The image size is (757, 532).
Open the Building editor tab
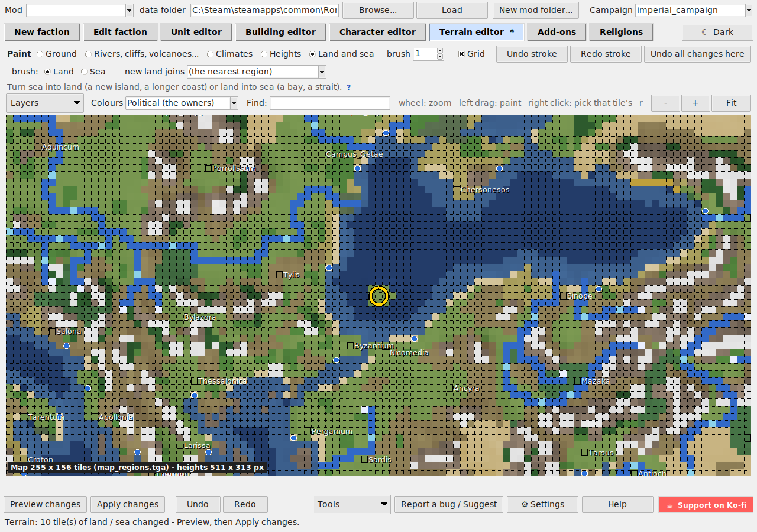click(x=280, y=32)
